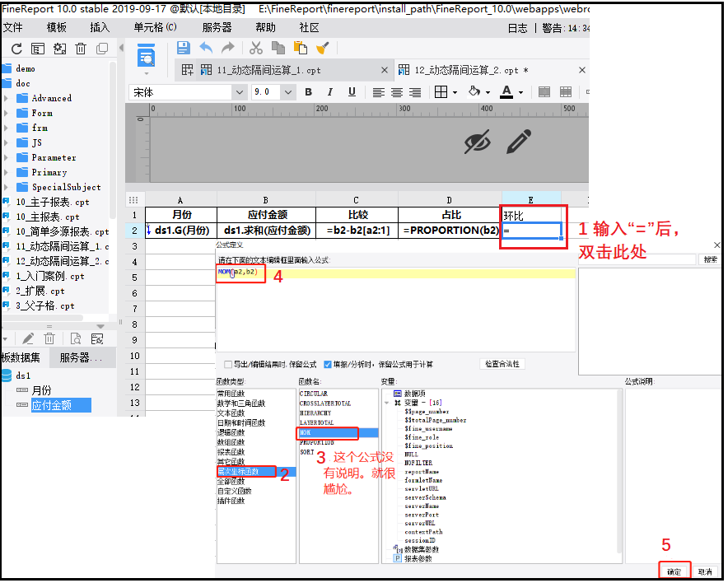Select the format painter brush
The width and height of the screenshot is (728, 583).
tap(322, 48)
